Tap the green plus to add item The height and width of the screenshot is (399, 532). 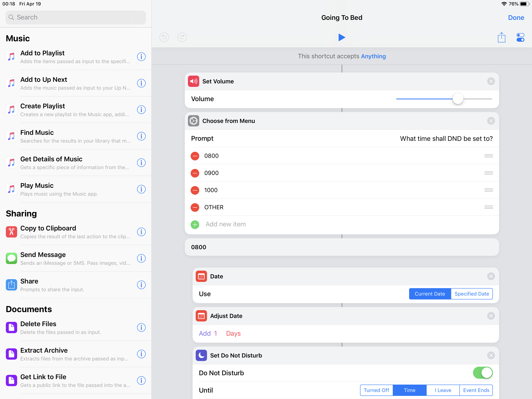(195, 224)
